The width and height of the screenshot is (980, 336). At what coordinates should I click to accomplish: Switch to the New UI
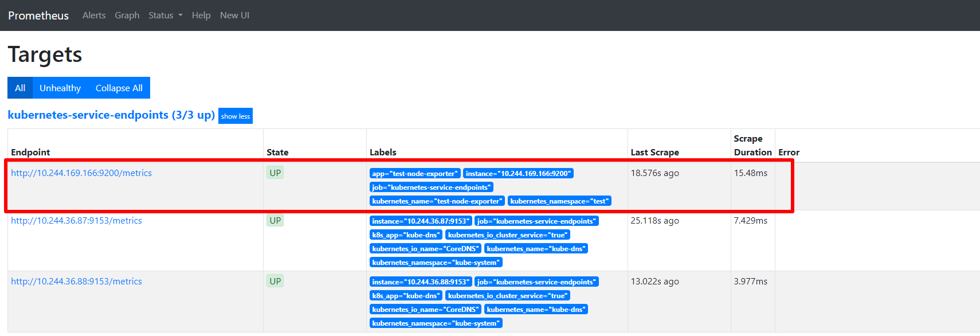(234, 15)
